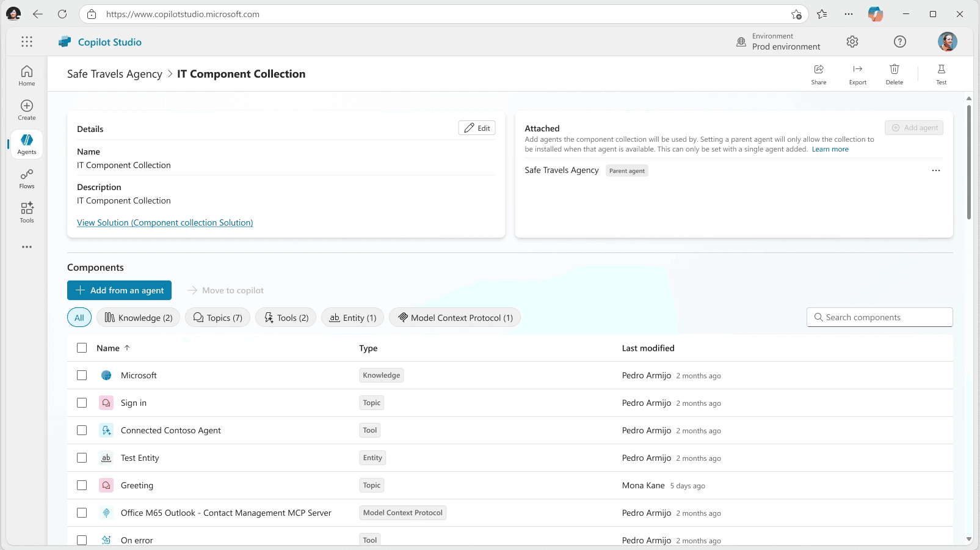Select the All filter tab
980x550 pixels.
[x=79, y=318]
